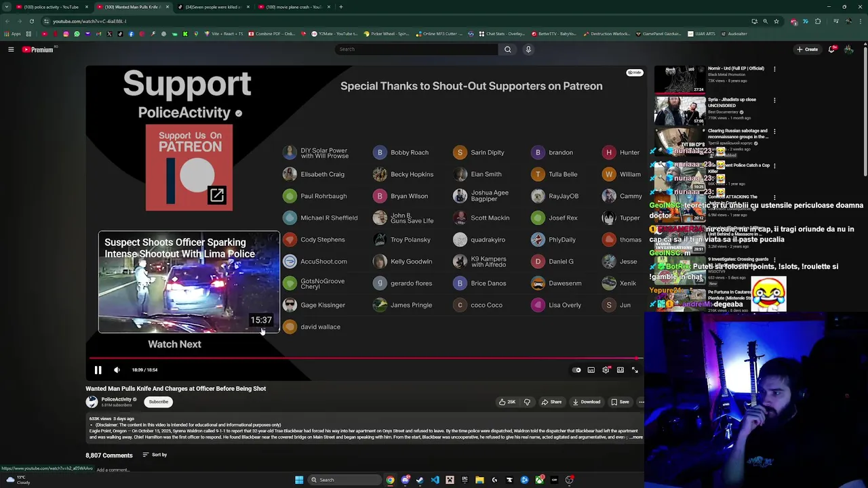Open the Support Us On Patreon card

click(x=189, y=167)
